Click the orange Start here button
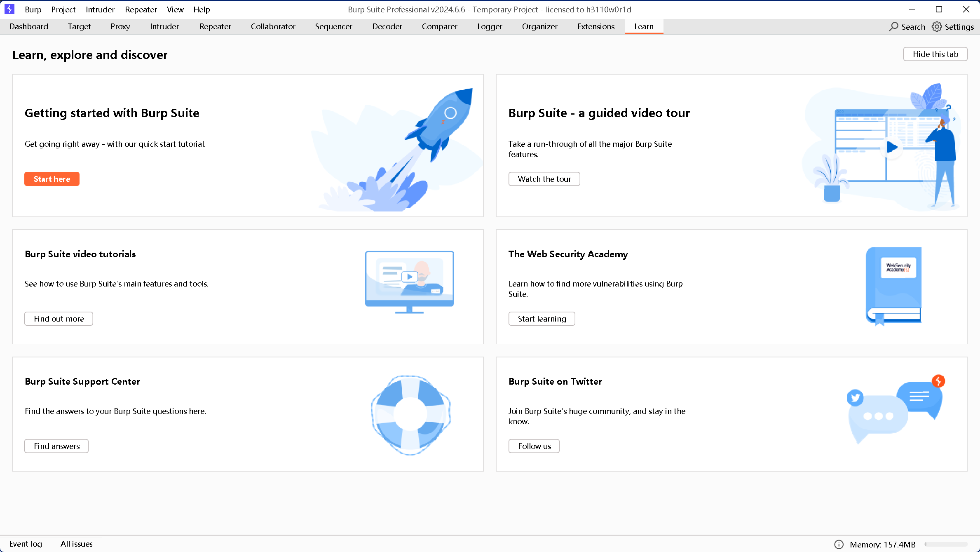This screenshot has height=552, width=980. [52, 179]
